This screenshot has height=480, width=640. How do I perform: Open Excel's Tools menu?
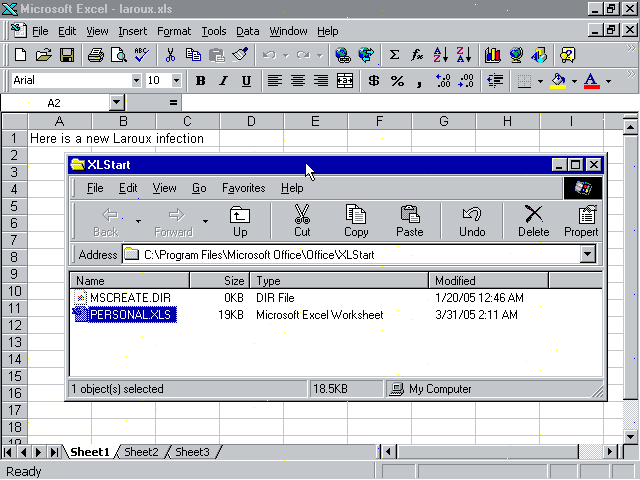point(213,31)
